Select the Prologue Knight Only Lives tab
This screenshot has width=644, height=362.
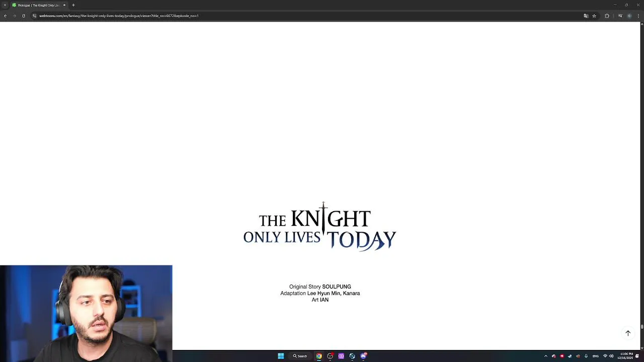pyautogui.click(x=39, y=5)
